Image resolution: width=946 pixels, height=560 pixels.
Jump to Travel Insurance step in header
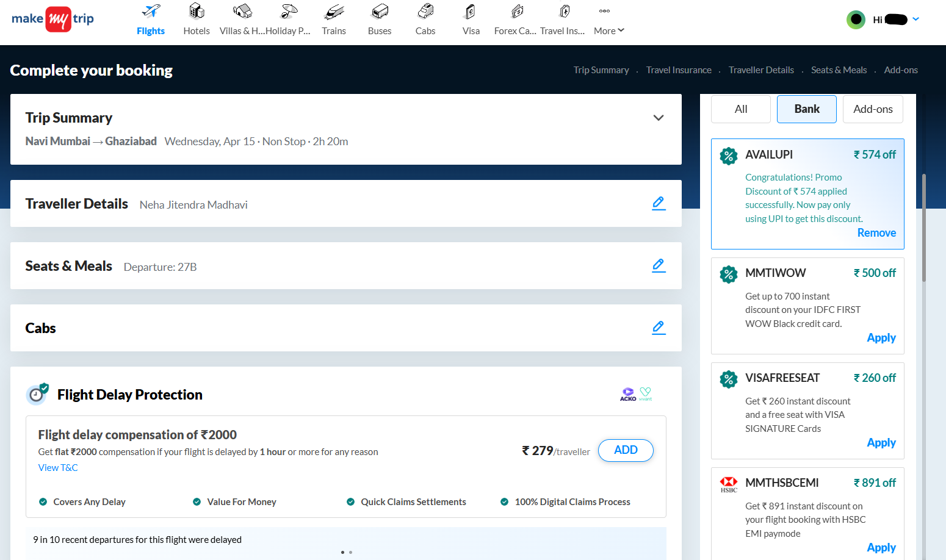[x=679, y=70]
